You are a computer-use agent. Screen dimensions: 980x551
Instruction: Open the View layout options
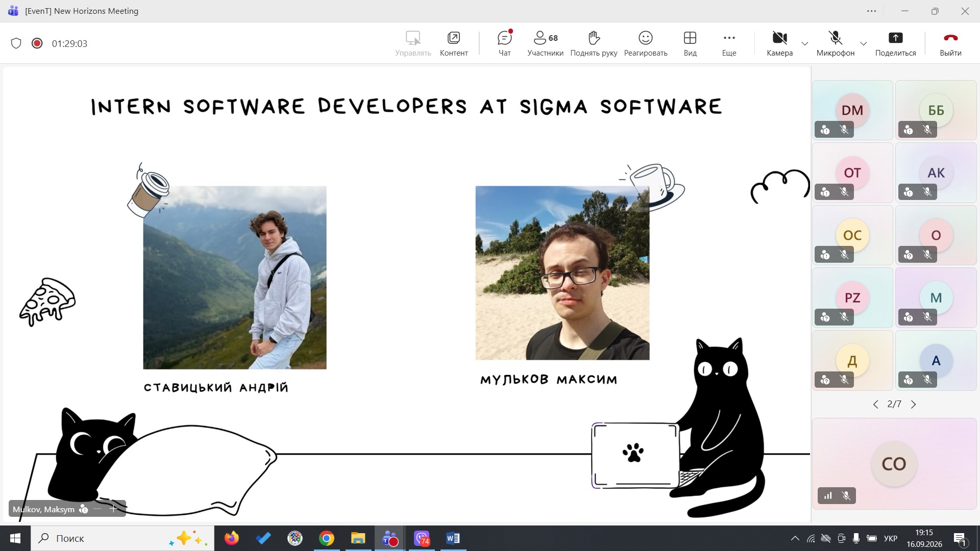tap(690, 43)
